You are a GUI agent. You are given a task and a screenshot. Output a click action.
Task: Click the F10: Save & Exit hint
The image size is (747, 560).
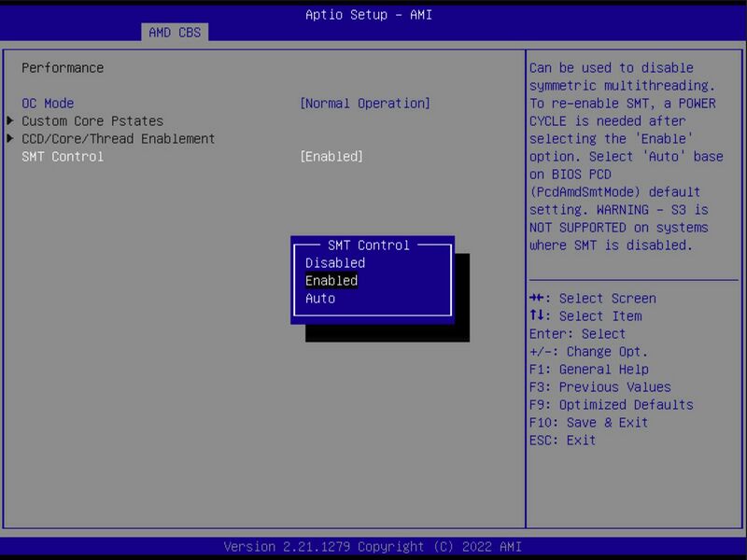tap(588, 423)
